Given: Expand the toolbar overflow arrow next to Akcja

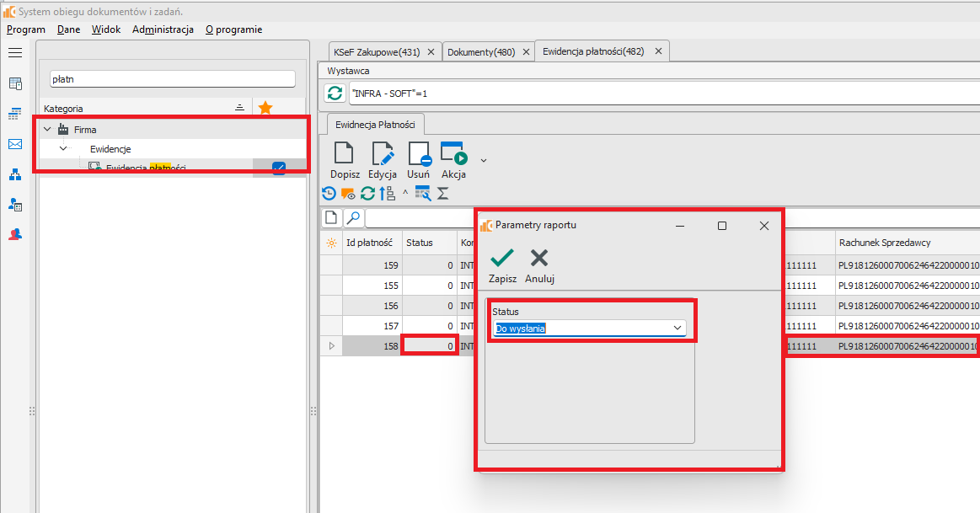Looking at the screenshot, I should point(484,159).
